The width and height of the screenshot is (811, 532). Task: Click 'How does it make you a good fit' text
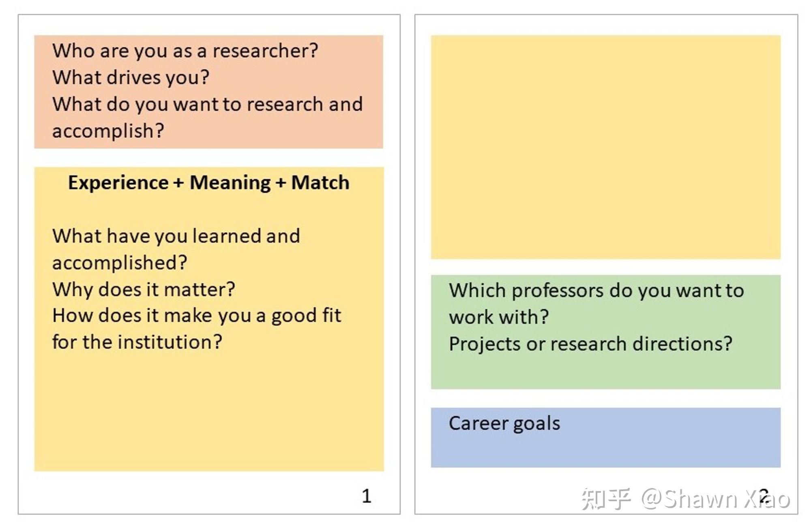(197, 316)
